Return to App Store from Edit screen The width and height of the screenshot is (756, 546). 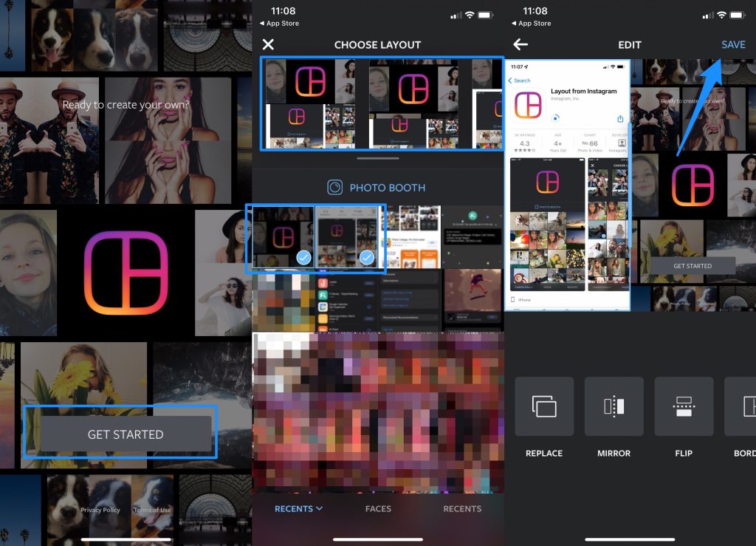(x=532, y=23)
